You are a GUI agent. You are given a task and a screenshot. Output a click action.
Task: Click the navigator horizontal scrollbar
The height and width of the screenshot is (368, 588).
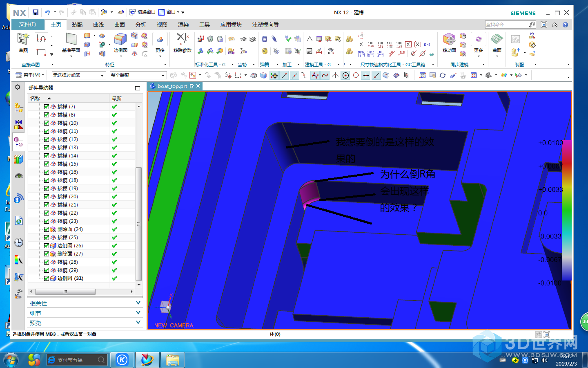click(x=65, y=292)
